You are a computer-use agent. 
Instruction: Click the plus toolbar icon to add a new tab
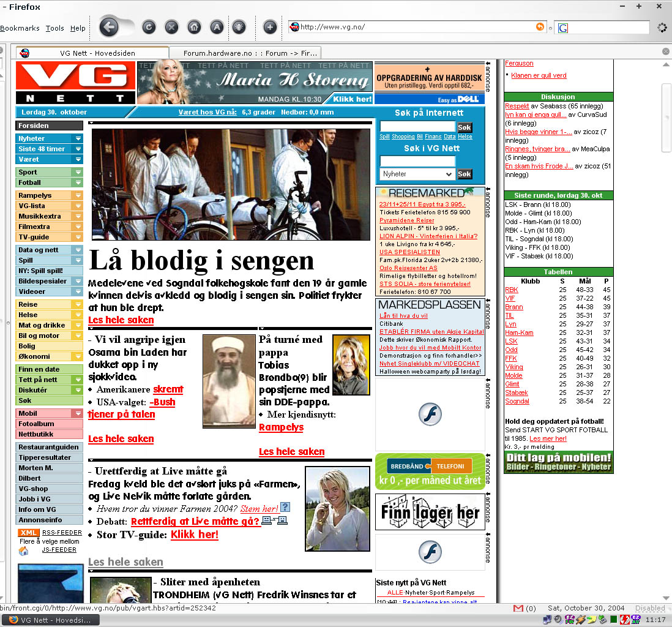tap(269, 28)
